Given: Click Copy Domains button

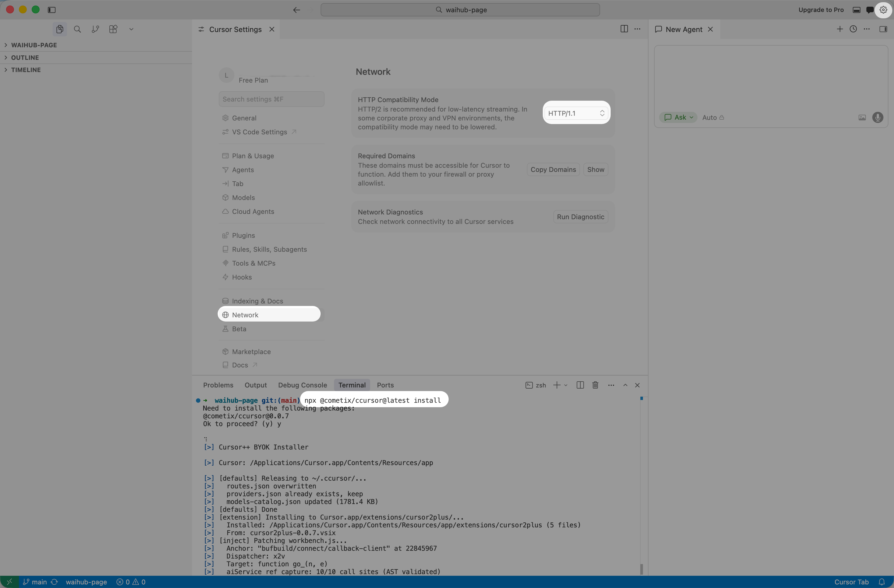Looking at the screenshot, I should pos(553,169).
